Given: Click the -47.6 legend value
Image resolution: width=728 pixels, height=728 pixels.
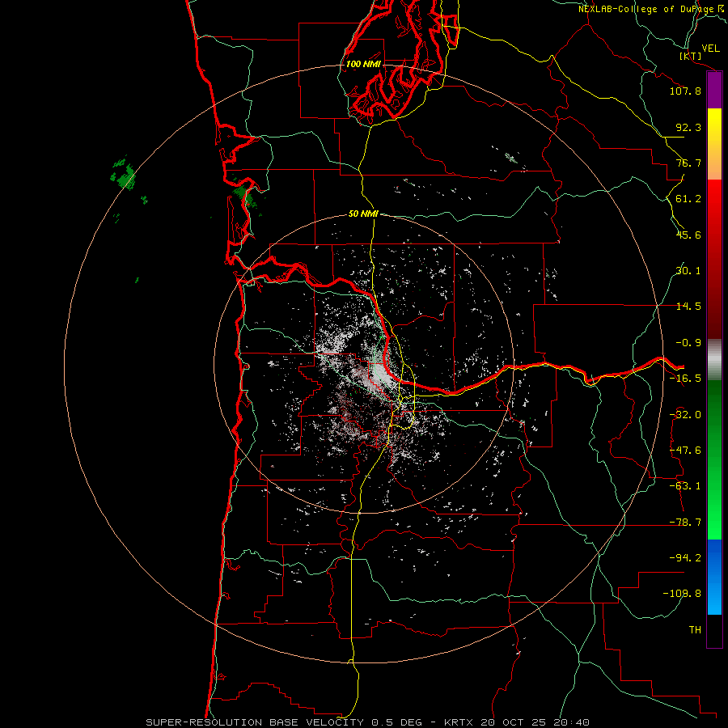Looking at the screenshot, I should 685,451.
